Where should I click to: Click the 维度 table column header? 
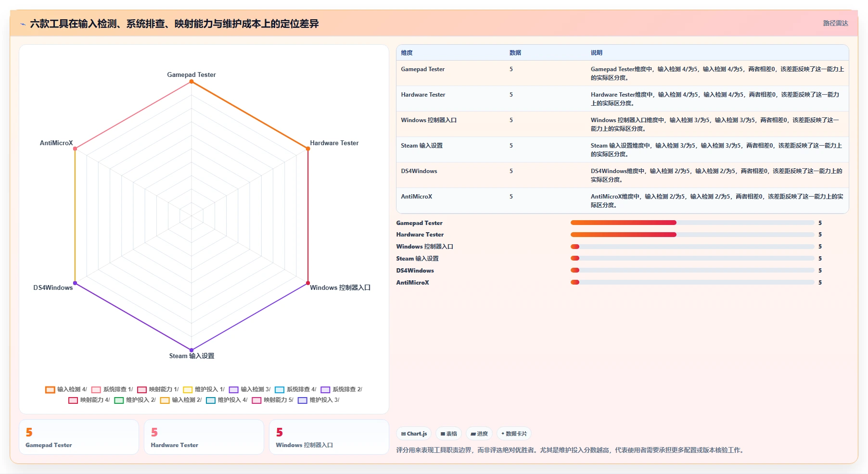[407, 53]
